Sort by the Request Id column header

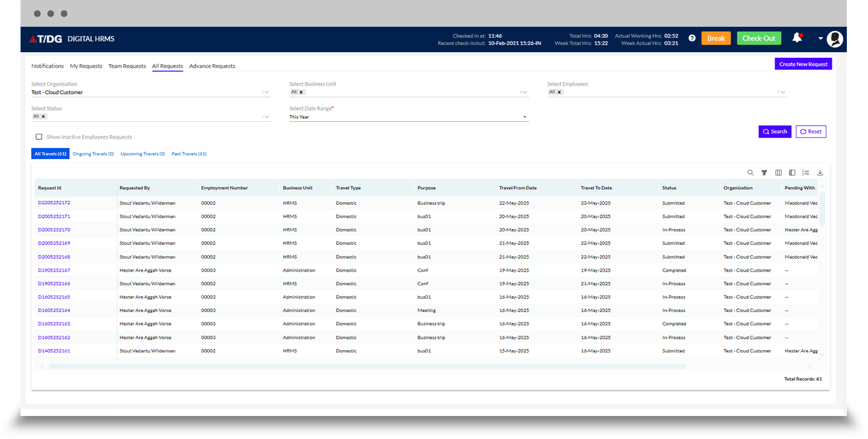tap(76, 188)
